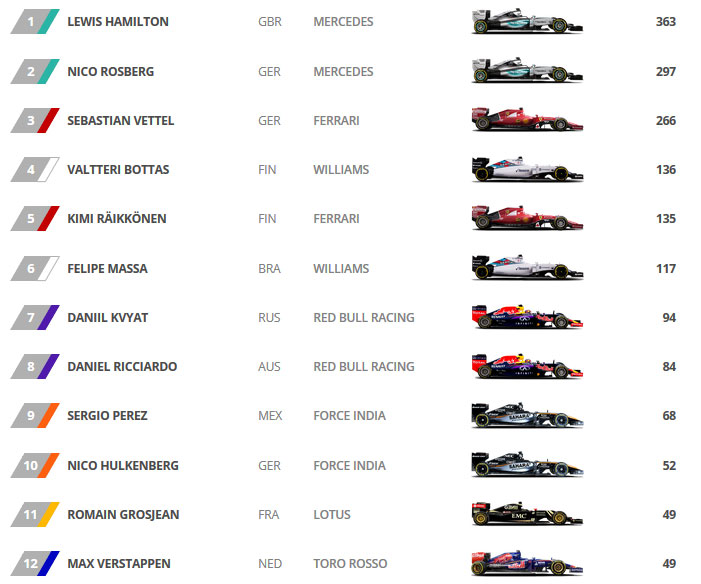701x584 pixels.
Task: Click the Red Bull Racing team for Ricciardo
Action: pos(364,367)
